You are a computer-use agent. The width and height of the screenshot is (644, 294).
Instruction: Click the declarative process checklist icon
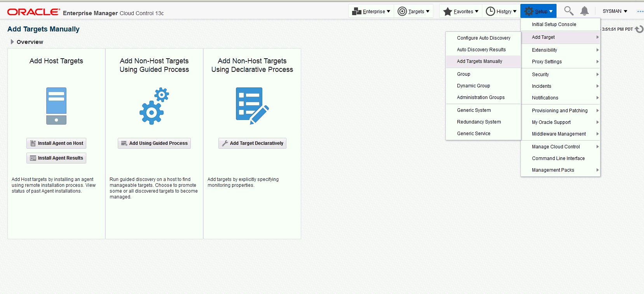click(x=252, y=106)
